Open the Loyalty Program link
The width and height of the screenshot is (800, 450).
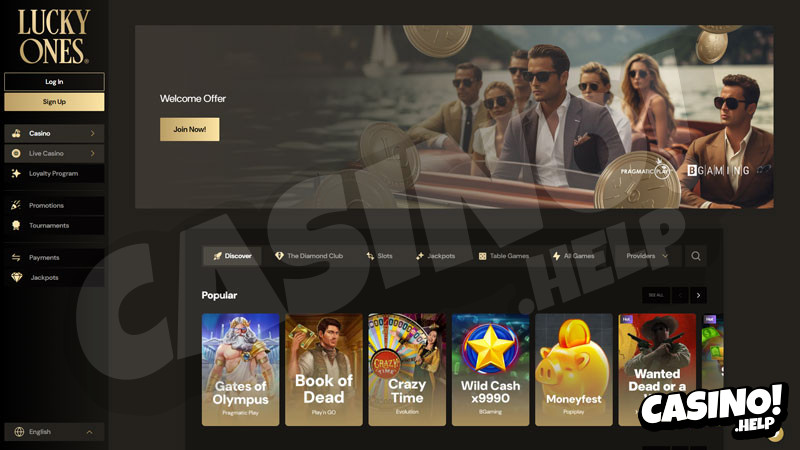54,173
